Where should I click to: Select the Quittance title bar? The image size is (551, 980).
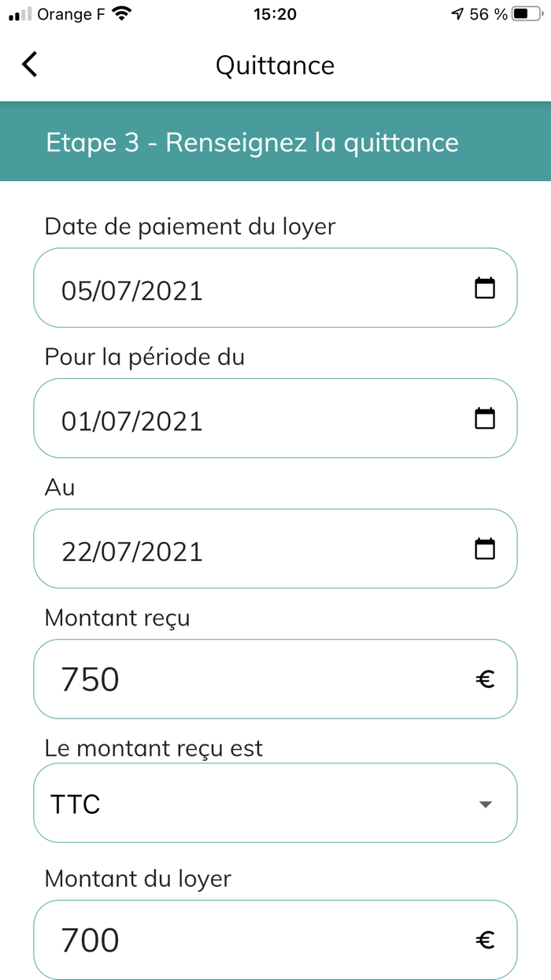(x=275, y=65)
